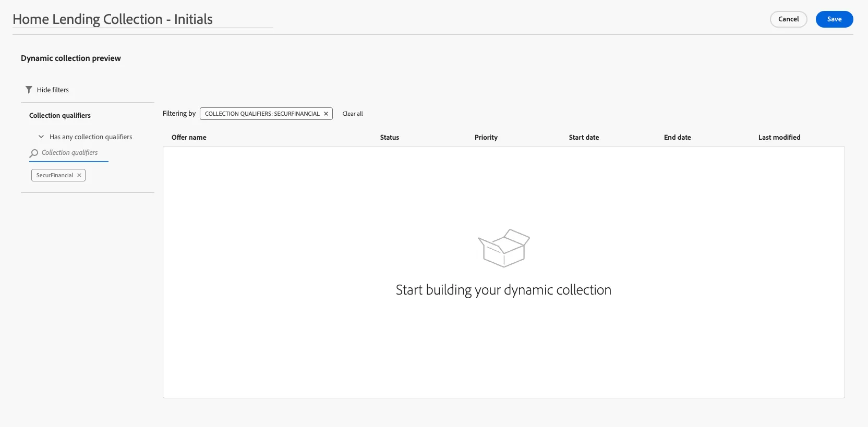
Task: Sort by End date column header
Action: 677,138
